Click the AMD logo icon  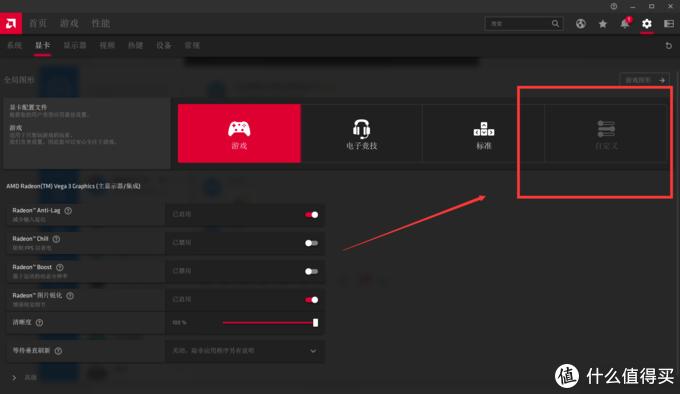[x=11, y=23]
